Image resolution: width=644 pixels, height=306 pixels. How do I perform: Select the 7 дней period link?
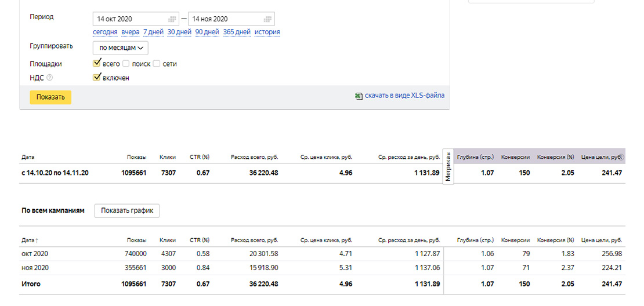coord(153,32)
